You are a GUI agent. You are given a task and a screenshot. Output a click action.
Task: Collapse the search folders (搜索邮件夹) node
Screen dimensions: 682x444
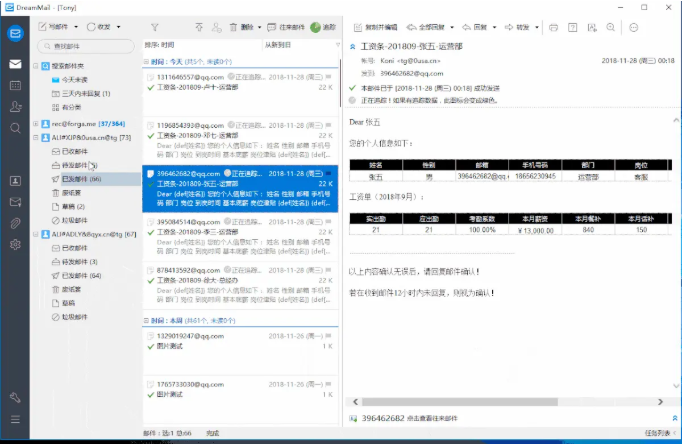pos(36,66)
